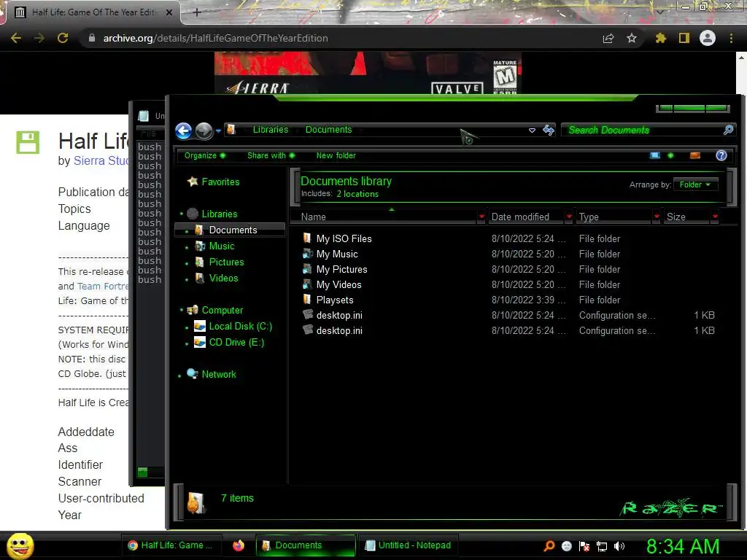Sort by the Type column header
Screen dimensions: 747x560
[614, 217]
